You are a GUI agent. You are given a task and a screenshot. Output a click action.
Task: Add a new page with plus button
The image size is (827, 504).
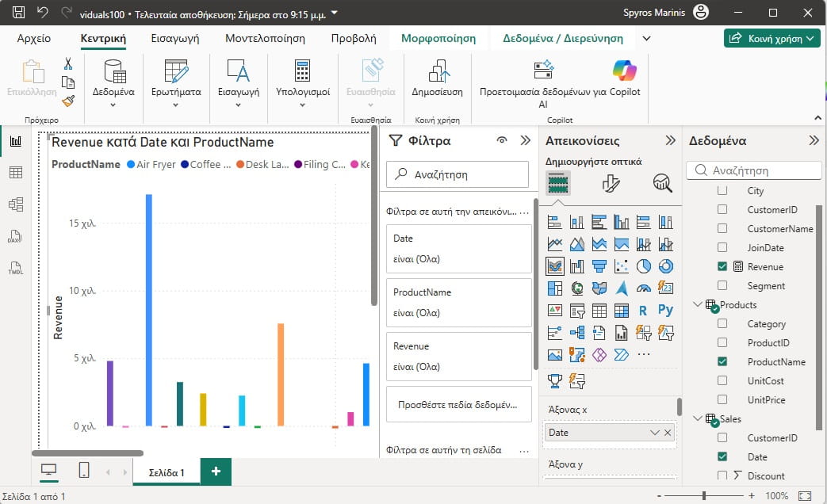216,471
